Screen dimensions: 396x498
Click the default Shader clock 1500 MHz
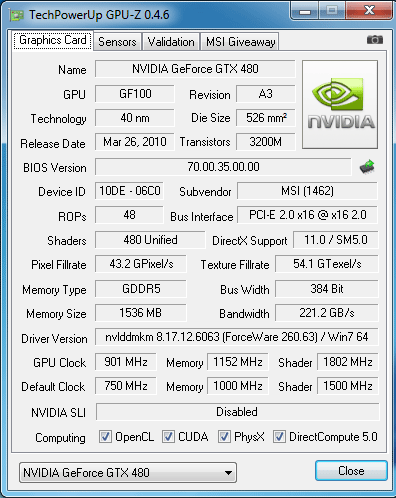(348, 386)
